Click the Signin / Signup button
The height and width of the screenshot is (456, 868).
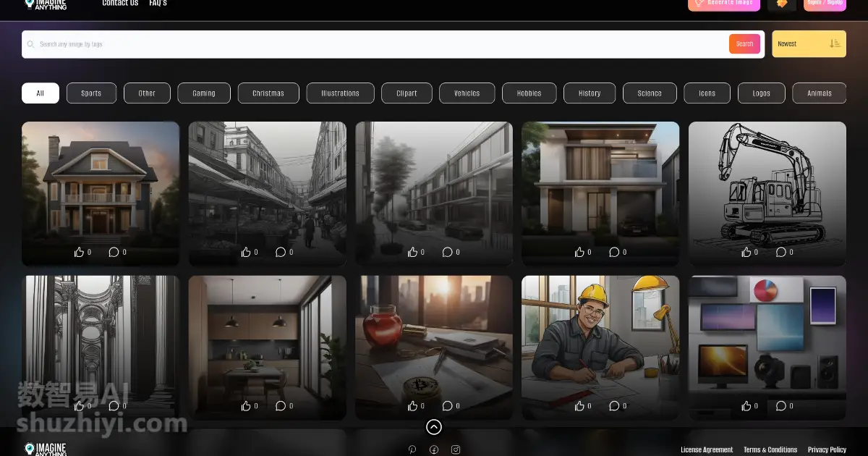[825, 4]
